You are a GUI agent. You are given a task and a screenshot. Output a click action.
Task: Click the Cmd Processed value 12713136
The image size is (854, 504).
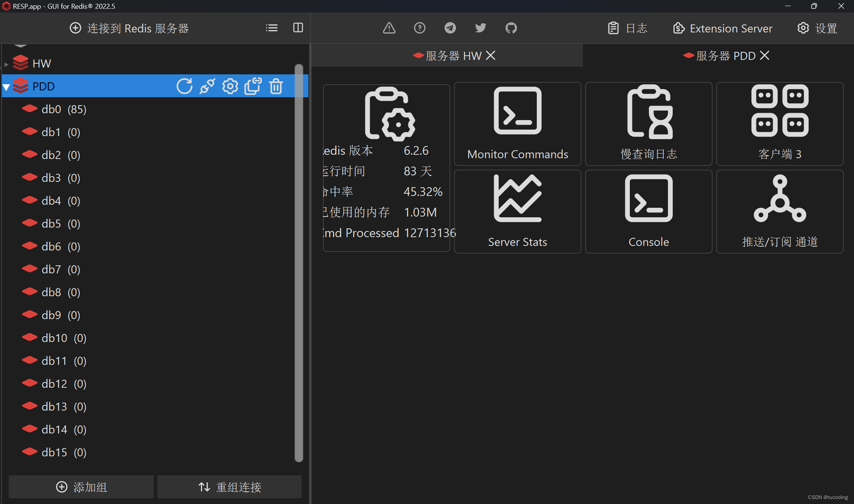430,233
